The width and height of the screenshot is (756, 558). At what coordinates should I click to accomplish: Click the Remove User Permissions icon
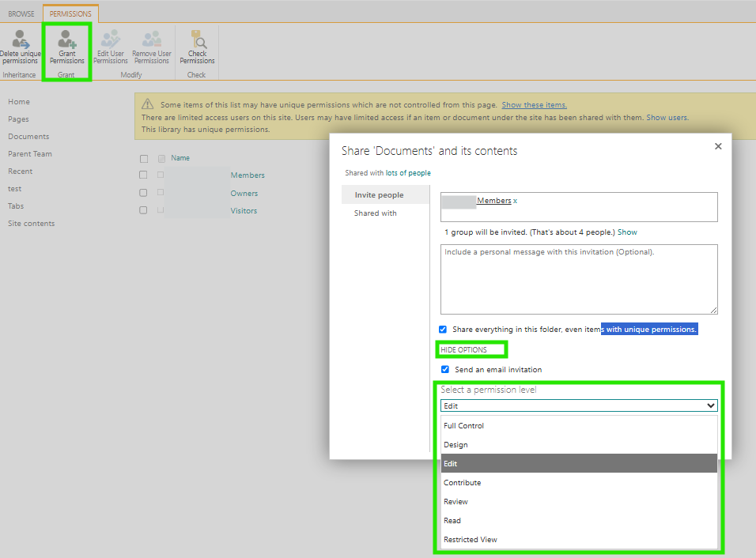pyautogui.click(x=151, y=47)
